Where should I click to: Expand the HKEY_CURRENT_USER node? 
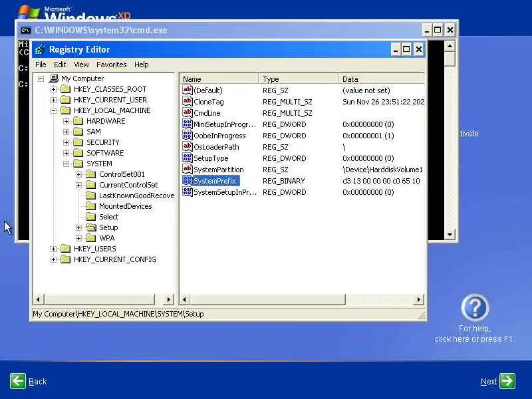pyautogui.click(x=53, y=100)
